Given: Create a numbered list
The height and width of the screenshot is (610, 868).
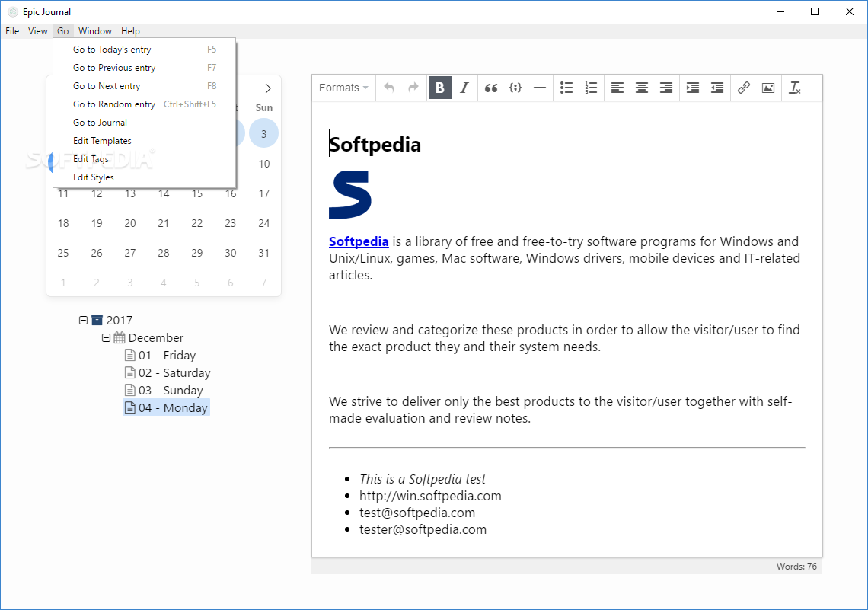Looking at the screenshot, I should pyautogui.click(x=591, y=88).
